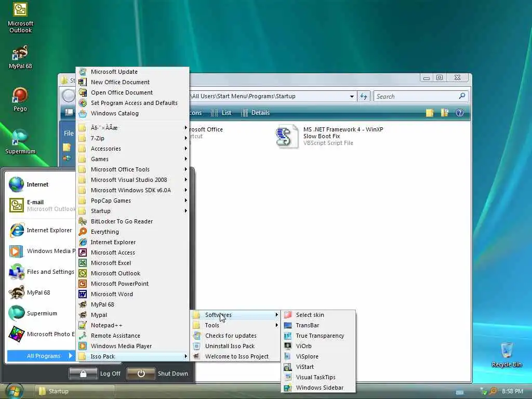Expand the Games program folder
The image size is (532, 399).
click(x=132, y=159)
